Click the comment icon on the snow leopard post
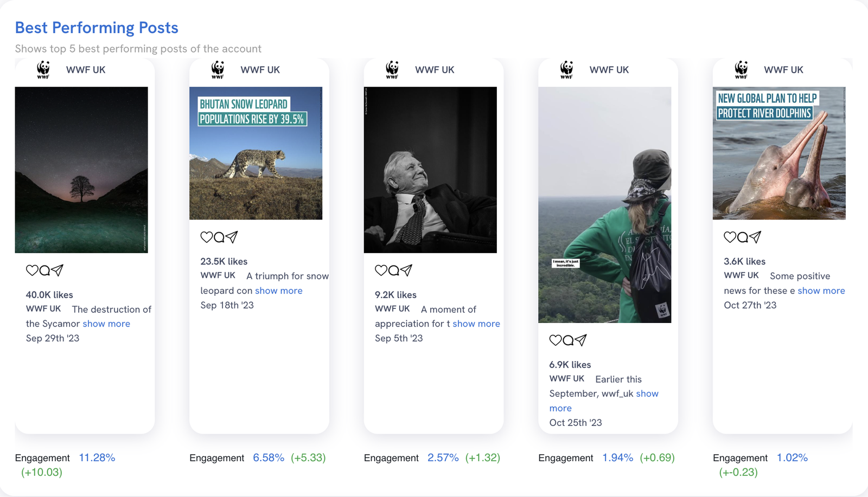 click(219, 237)
